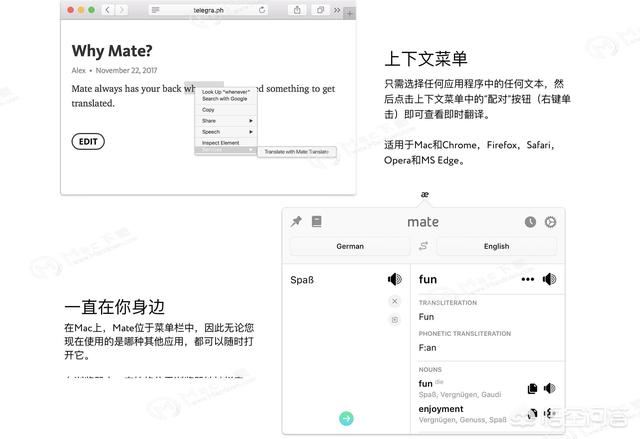Open Mate translation history clock
Viewport: 640px width, 439px height.
click(530, 222)
